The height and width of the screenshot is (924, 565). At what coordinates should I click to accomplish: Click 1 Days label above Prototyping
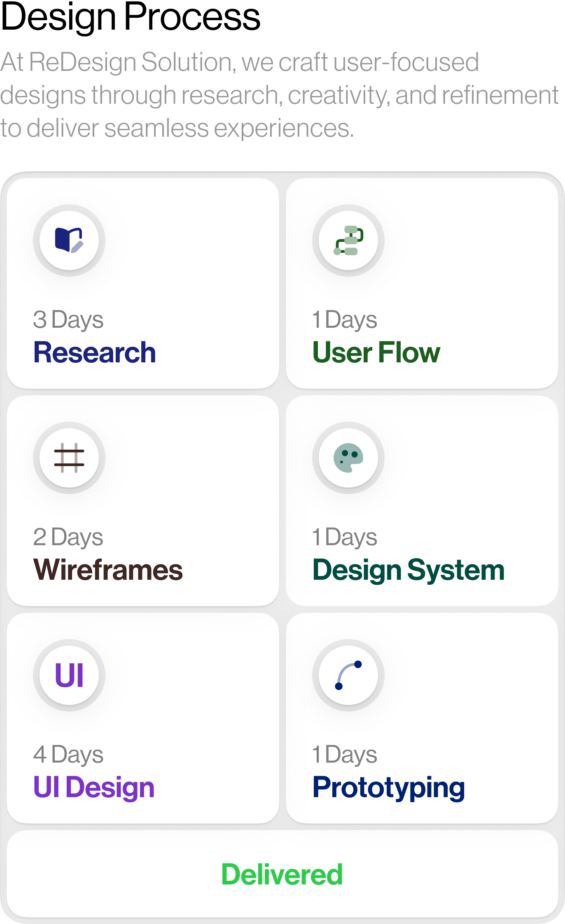(x=345, y=755)
